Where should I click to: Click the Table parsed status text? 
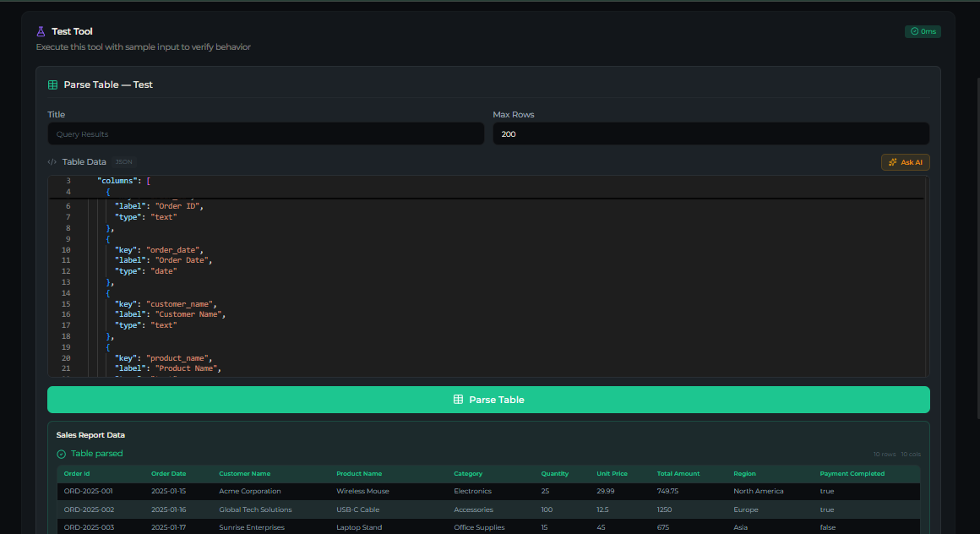97,454
